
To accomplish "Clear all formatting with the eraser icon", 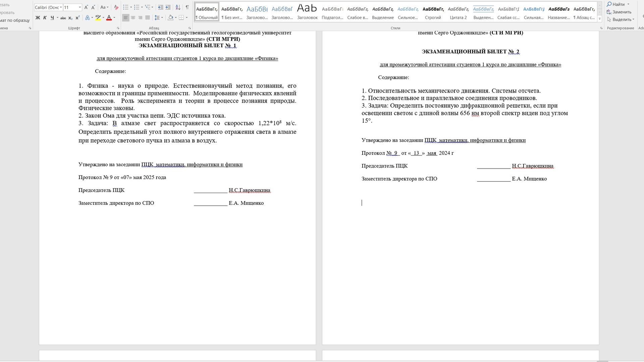I will pyautogui.click(x=116, y=7).
